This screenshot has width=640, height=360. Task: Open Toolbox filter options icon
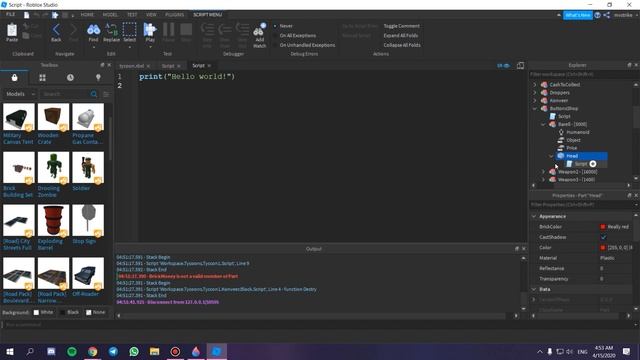[x=106, y=94]
